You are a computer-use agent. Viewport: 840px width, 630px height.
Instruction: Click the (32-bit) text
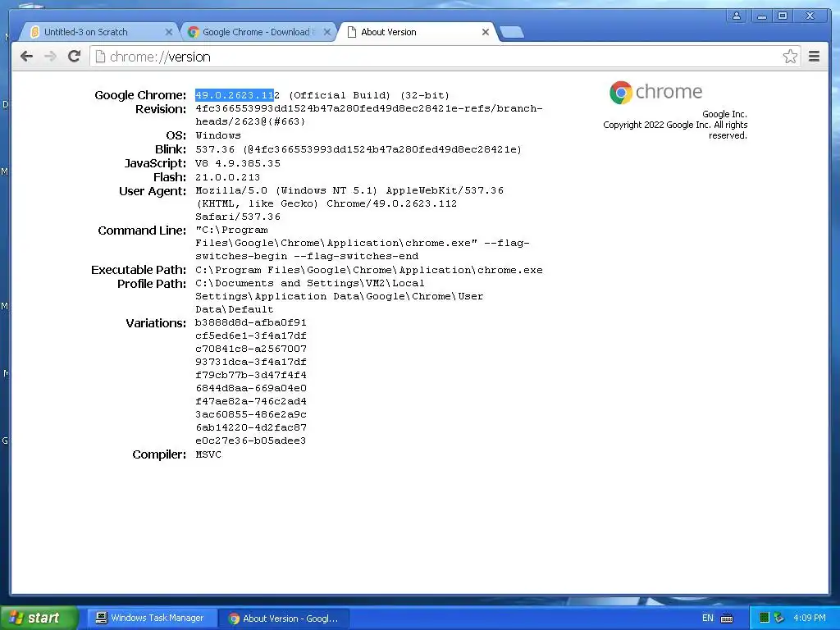coord(425,95)
